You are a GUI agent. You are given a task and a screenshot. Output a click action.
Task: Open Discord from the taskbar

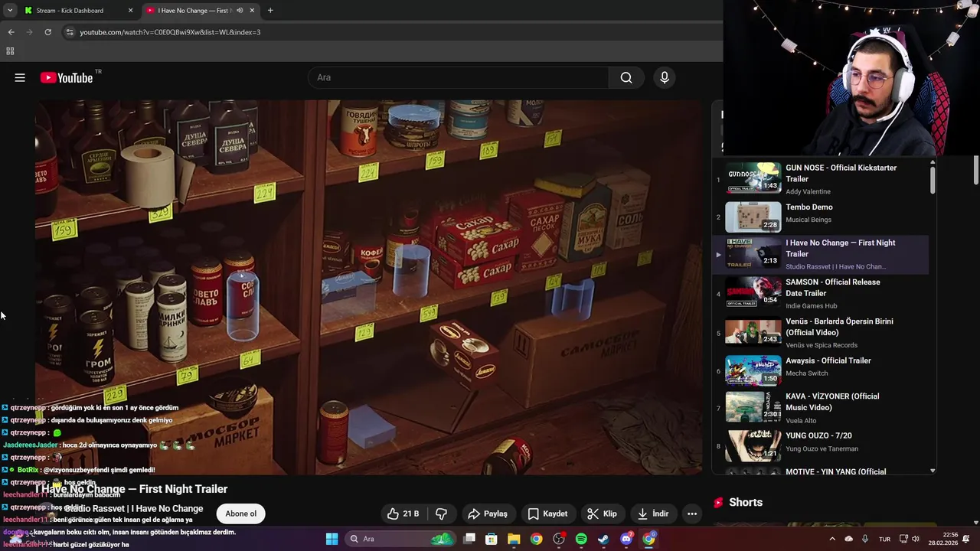point(626,539)
